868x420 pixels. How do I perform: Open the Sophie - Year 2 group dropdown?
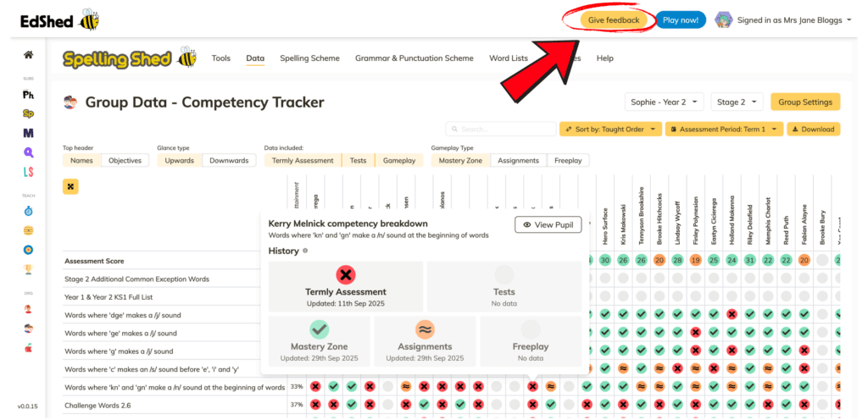tap(664, 102)
